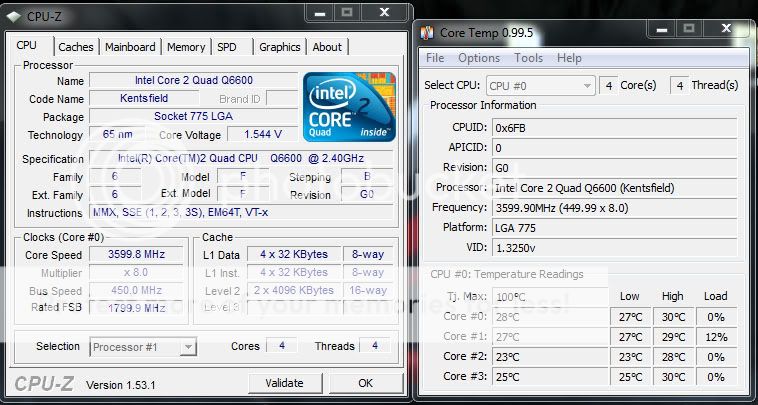Expand the Processor #1 selection dropdown

tap(143, 347)
